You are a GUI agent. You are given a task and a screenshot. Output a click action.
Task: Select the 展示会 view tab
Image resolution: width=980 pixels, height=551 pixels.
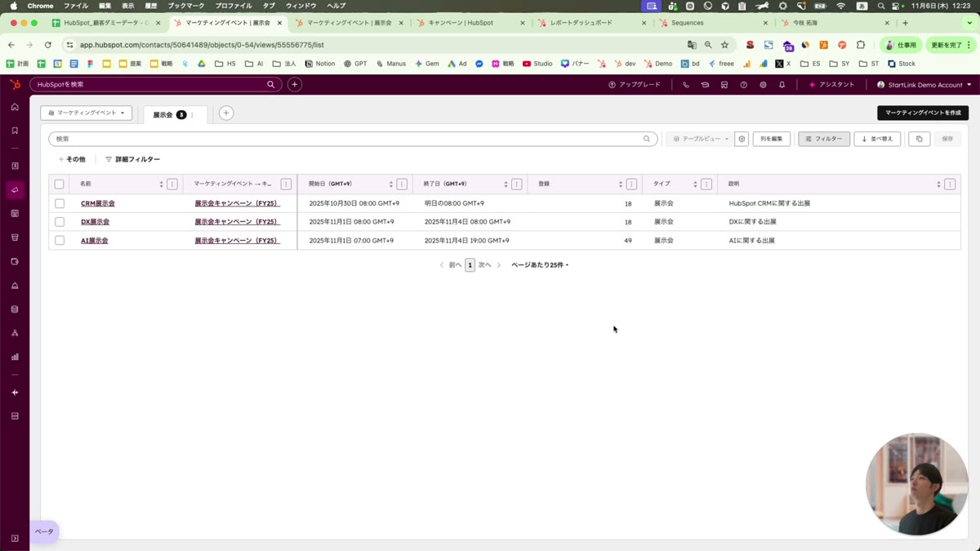point(163,115)
